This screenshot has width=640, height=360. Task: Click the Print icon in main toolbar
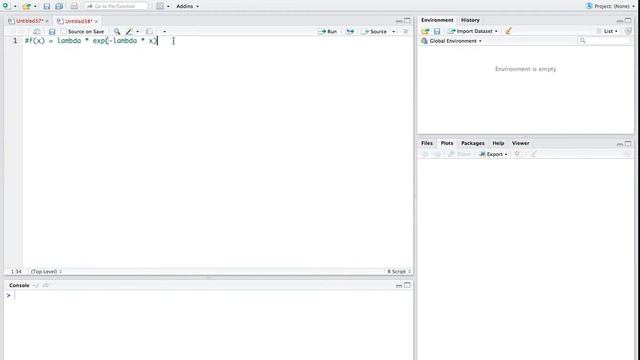(74, 6)
